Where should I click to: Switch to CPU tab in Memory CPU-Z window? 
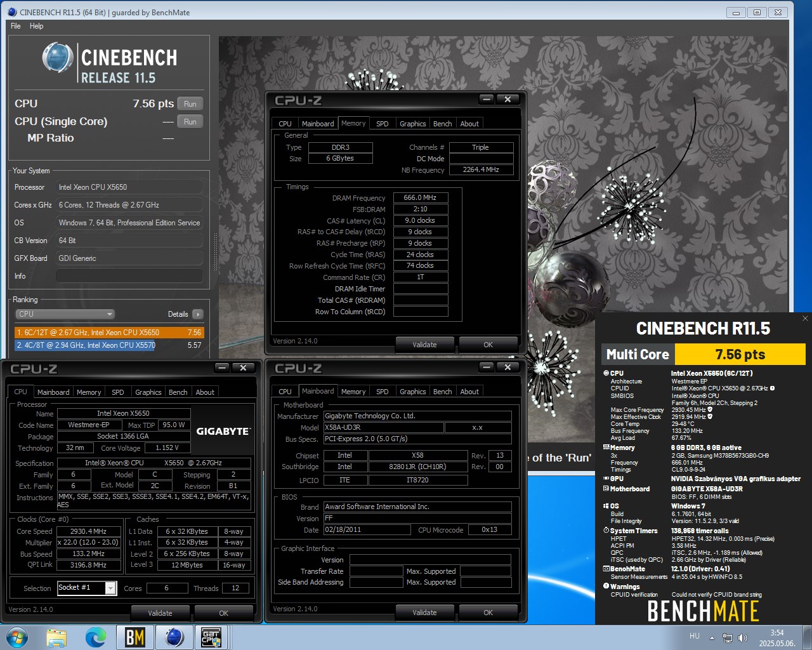point(285,124)
